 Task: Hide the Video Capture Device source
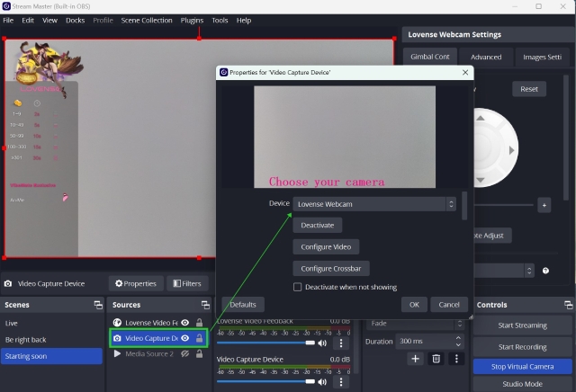tap(184, 338)
